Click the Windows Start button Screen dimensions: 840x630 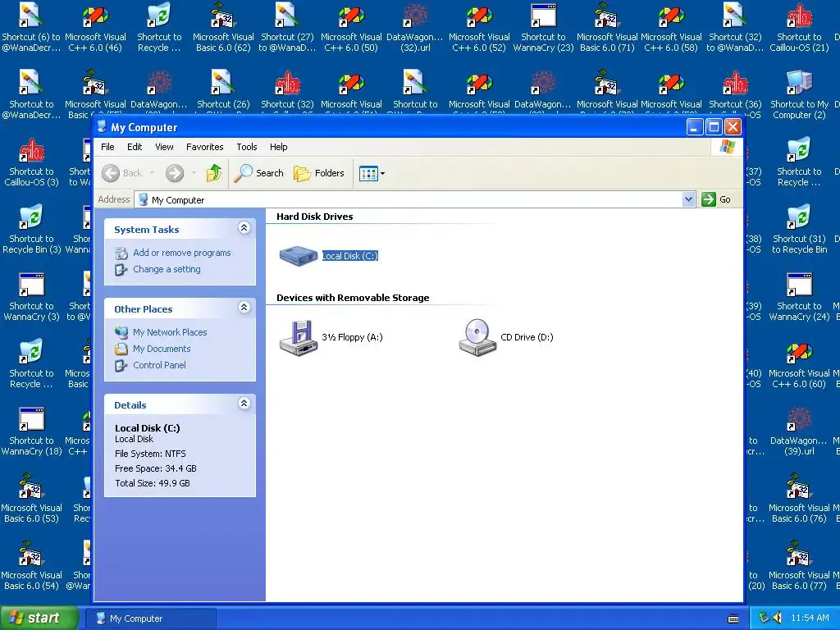point(39,619)
